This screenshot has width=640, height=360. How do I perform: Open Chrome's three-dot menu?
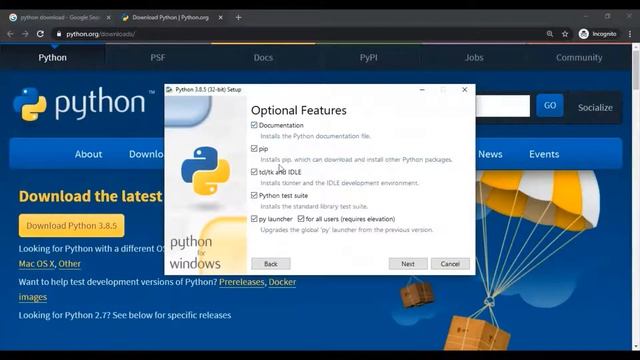click(630, 34)
